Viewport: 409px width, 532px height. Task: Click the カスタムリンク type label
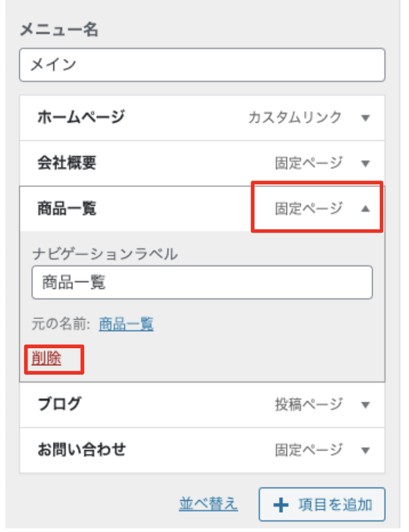(295, 118)
